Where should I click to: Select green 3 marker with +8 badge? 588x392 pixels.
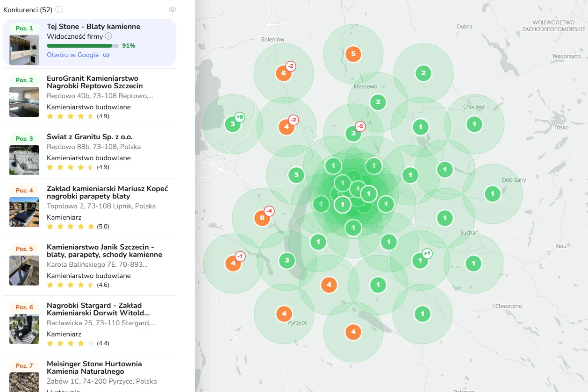click(233, 124)
